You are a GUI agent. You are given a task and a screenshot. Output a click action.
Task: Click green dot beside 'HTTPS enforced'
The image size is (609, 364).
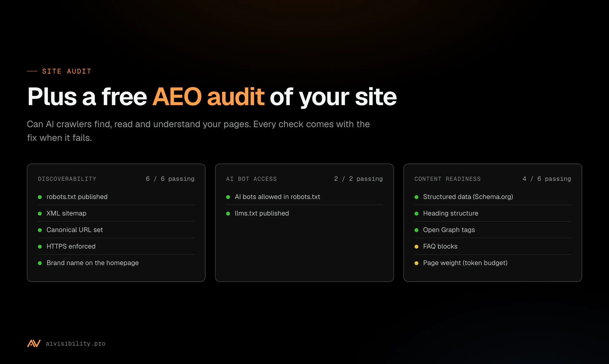(40, 246)
